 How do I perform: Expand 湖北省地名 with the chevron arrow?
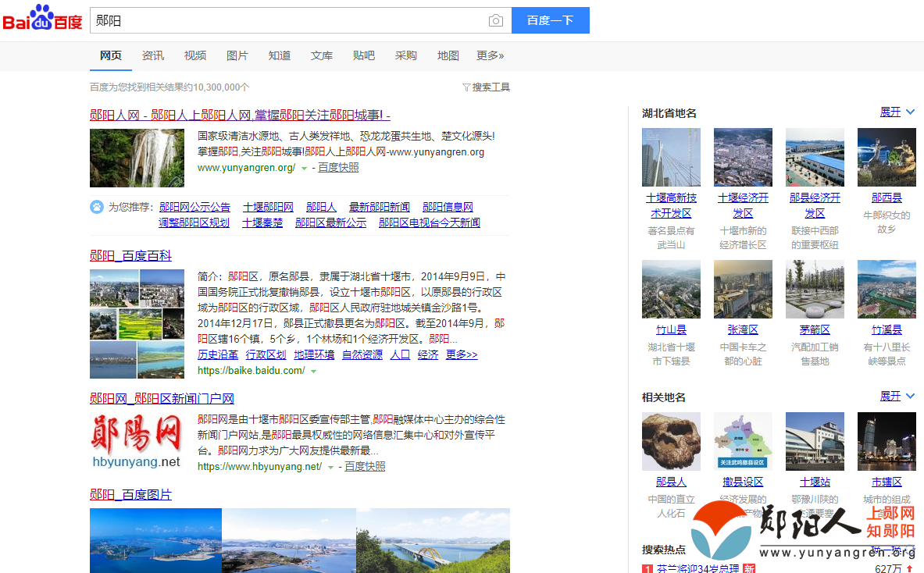click(x=911, y=112)
